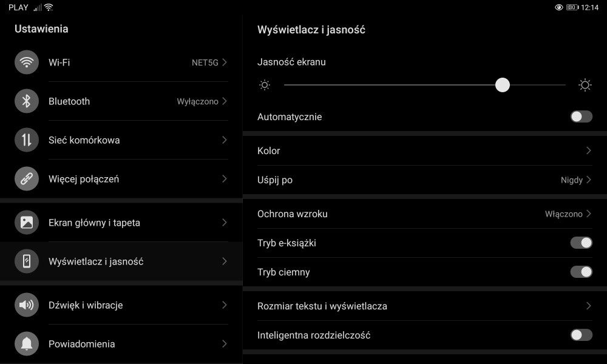Tap the Wi-Fi icon in settings list
This screenshot has width=607, height=364.
point(26,62)
